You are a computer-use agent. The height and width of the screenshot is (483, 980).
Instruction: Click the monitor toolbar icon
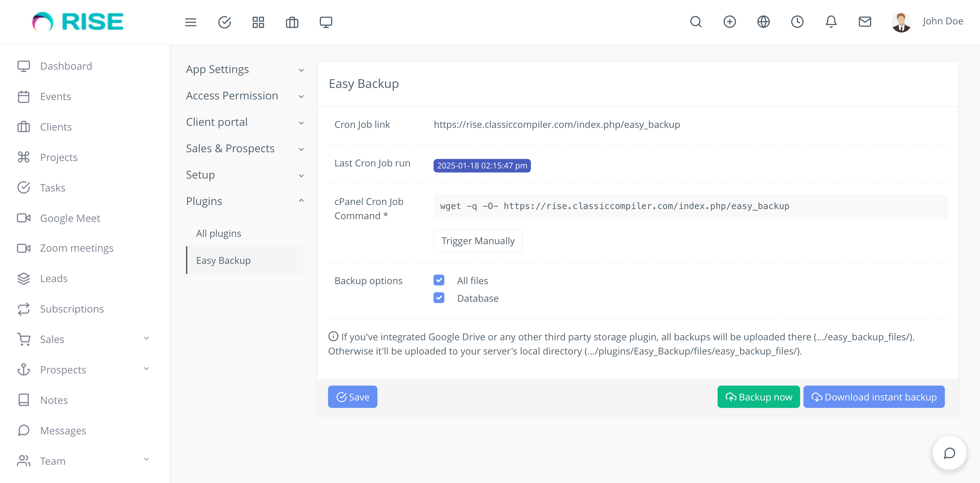[x=326, y=22]
